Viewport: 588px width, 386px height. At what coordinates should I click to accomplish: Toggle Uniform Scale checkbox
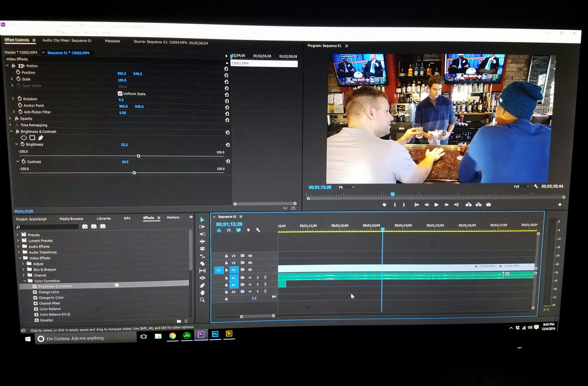click(120, 93)
